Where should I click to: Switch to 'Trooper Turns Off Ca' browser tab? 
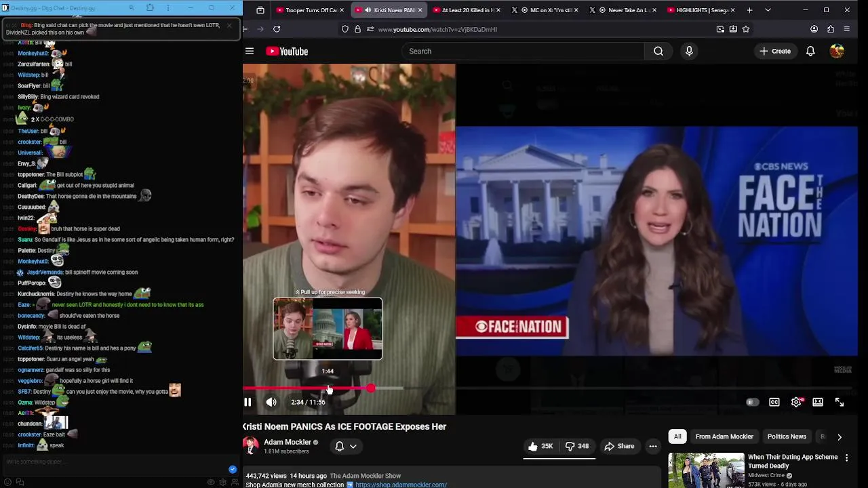click(311, 10)
